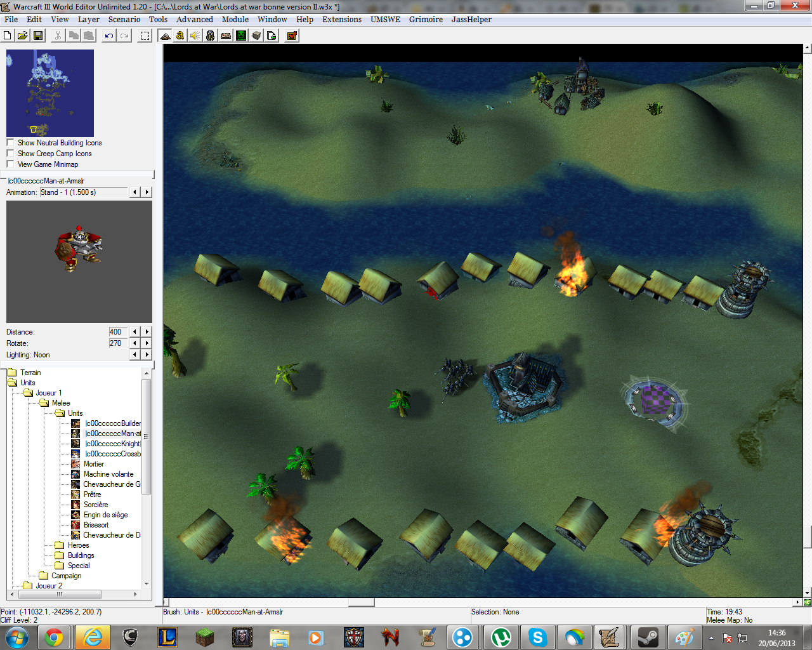
Task: Increase Distance with its right arrow
Action: click(x=147, y=332)
